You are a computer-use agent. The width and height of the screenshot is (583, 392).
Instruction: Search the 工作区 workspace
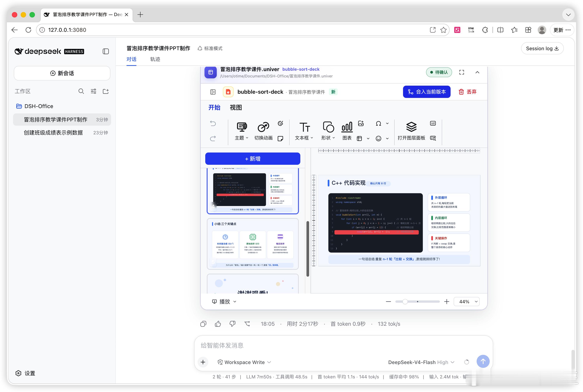[81, 91]
